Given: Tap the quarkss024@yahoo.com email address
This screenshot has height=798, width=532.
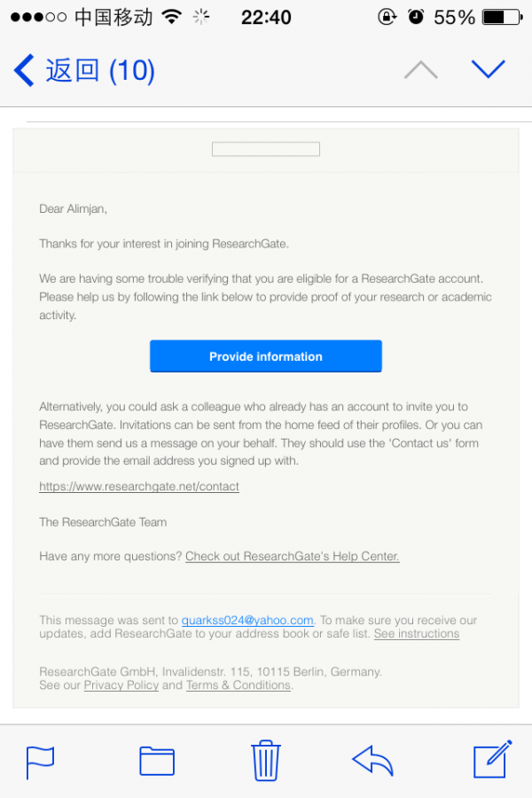Looking at the screenshot, I should pos(247,620).
